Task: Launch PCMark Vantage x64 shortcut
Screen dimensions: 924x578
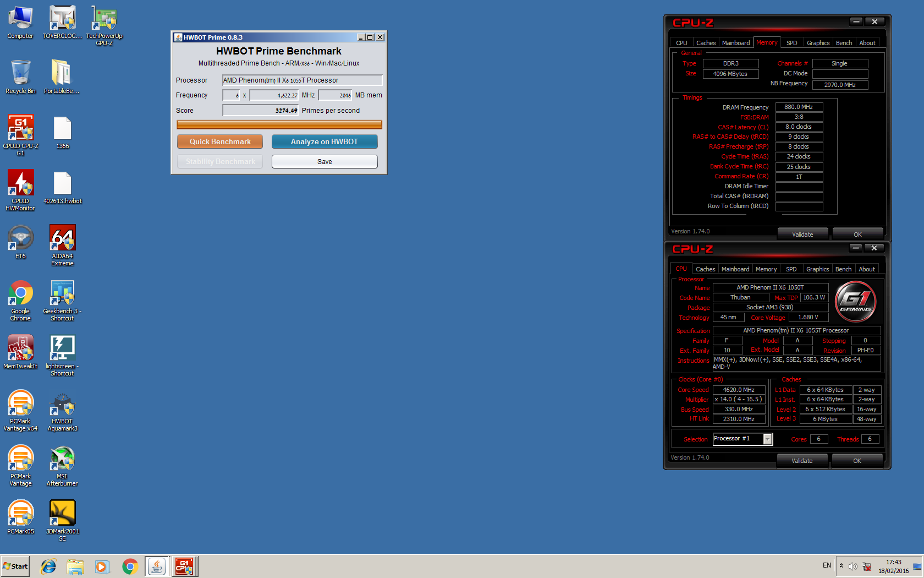Action: pyautogui.click(x=20, y=411)
